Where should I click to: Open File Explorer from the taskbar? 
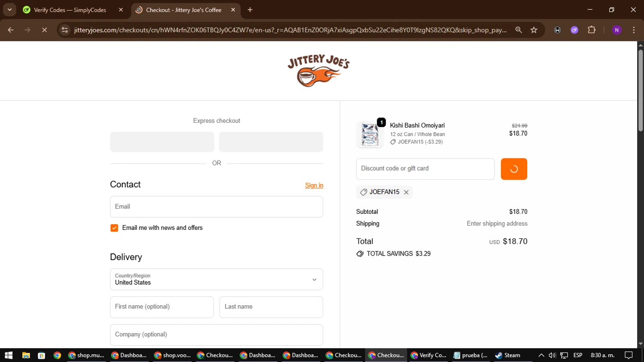coord(26,355)
